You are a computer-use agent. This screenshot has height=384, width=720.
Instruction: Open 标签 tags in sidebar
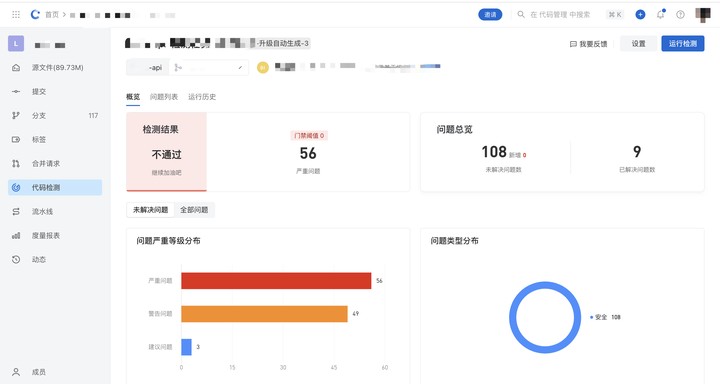[55, 139]
